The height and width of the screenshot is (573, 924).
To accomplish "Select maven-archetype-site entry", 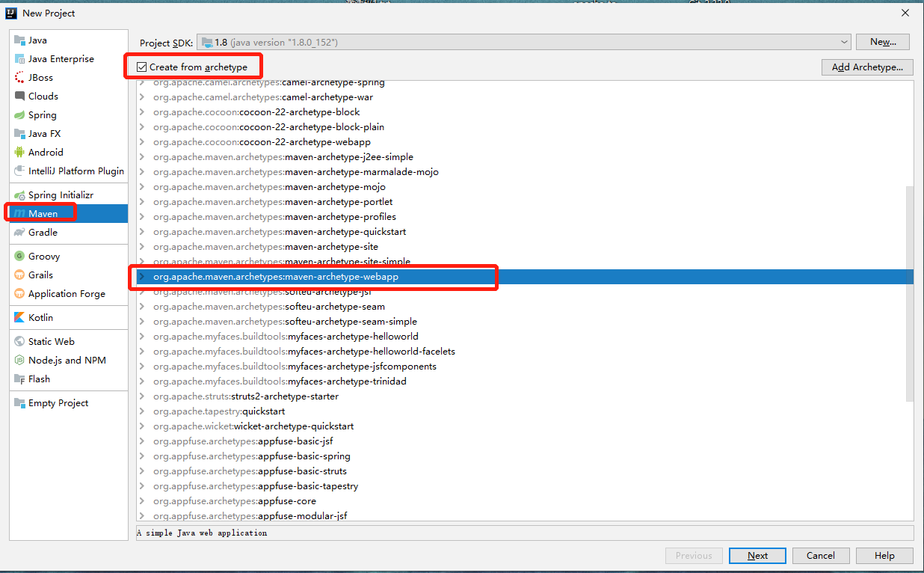I will pyautogui.click(x=265, y=247).
